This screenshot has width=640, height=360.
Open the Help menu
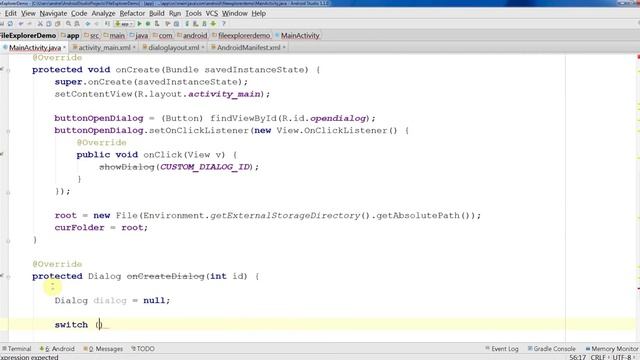[258, 13]
